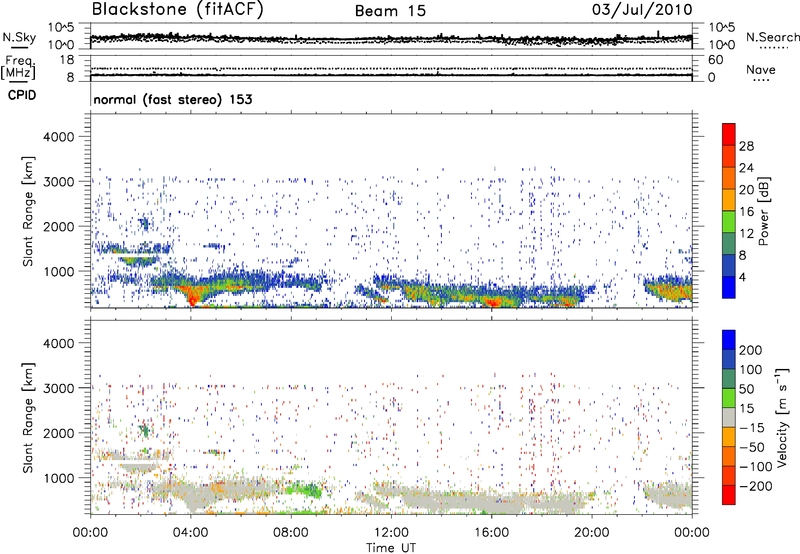Screen dimensions: 800x554
Task: Pick the red bottom segment of Velocity colorbar
Action: coord(729,495)
